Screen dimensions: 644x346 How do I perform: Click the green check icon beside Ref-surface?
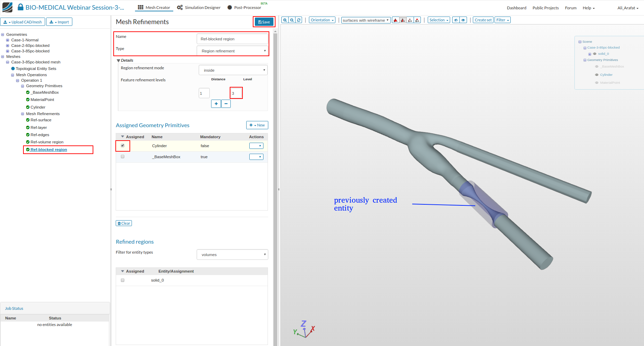(x=28, y=120)
